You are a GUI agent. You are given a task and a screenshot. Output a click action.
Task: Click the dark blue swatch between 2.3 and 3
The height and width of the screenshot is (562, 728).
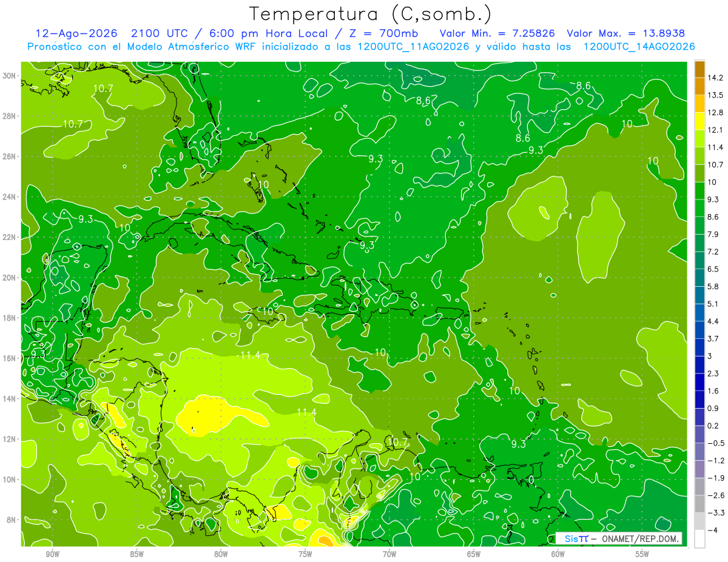pyautogui.click(x=699, y=364)
